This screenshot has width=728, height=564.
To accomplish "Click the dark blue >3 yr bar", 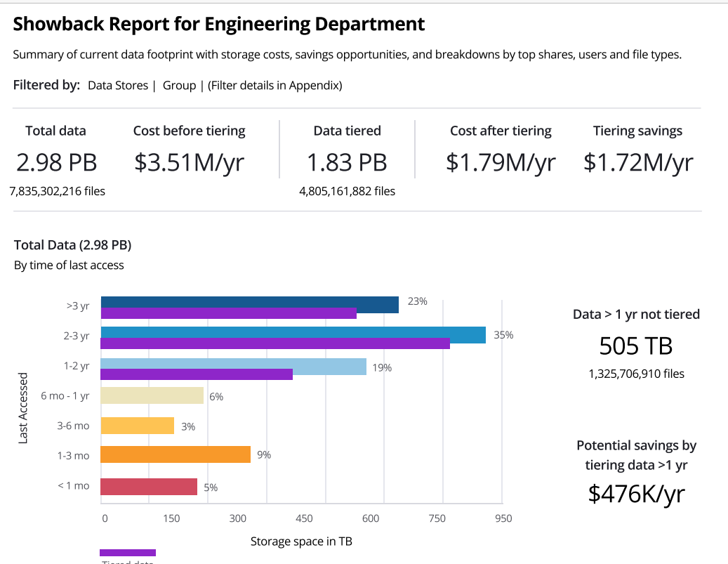I will pos(249,303).
